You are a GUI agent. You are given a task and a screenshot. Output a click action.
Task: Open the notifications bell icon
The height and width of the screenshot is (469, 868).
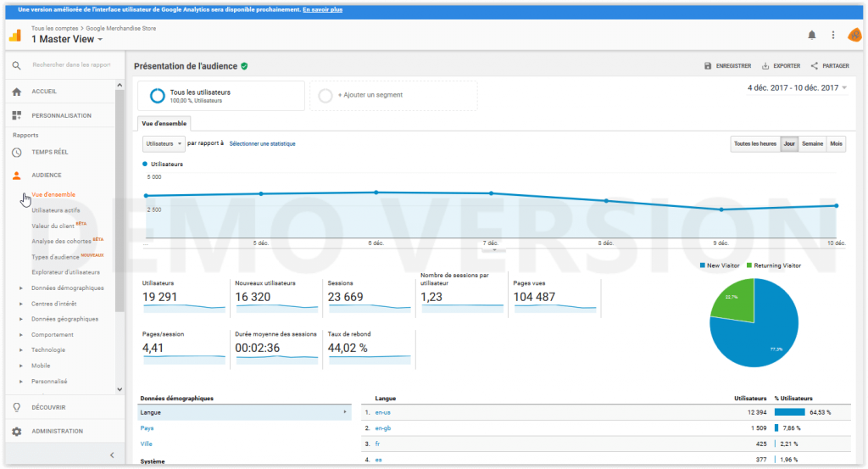(812, 35)
